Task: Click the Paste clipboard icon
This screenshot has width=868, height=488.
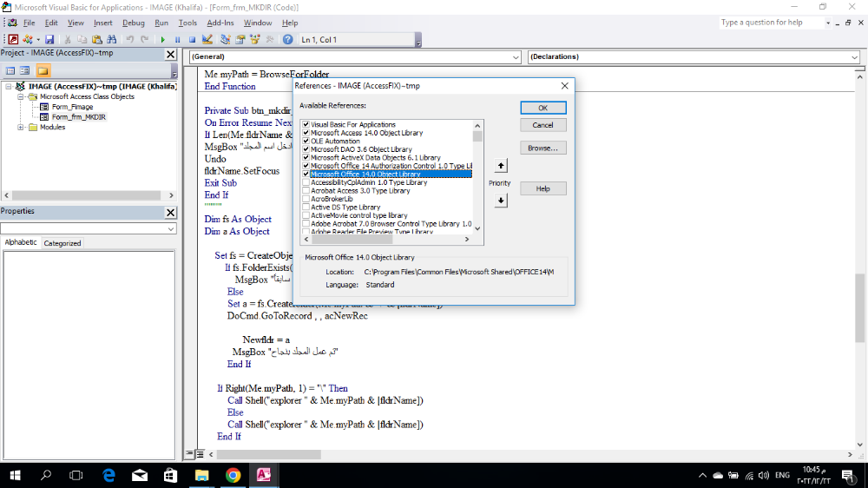Action: click(x=97, y=39)
